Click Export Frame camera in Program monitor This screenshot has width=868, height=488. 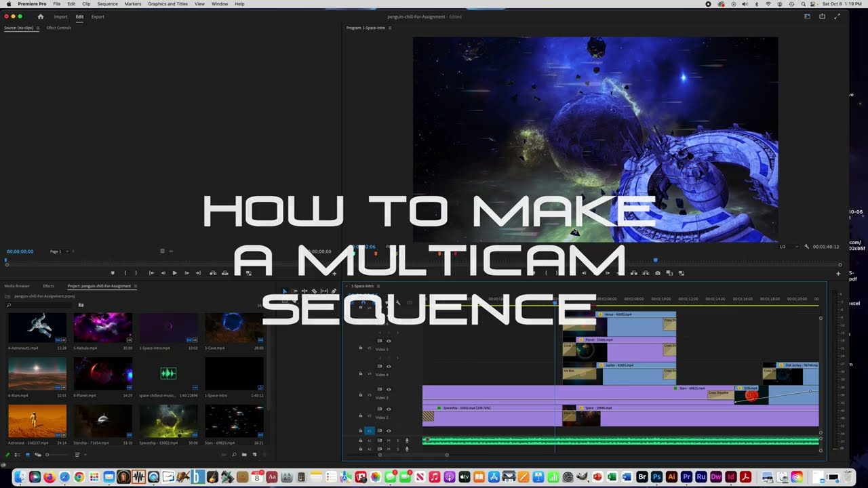[x=658, y=273]
